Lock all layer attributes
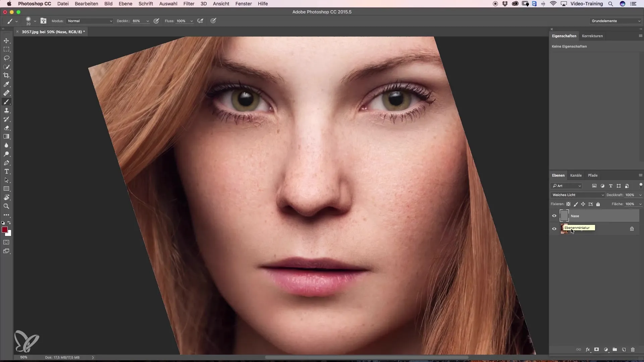This screenshot has height=362, width=644. pos(598,204)
